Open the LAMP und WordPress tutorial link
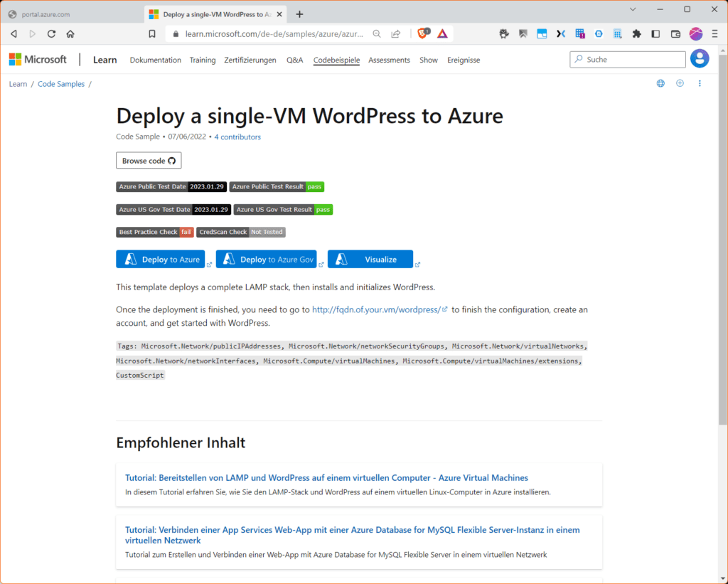728x584 pixels. point(326,477)
